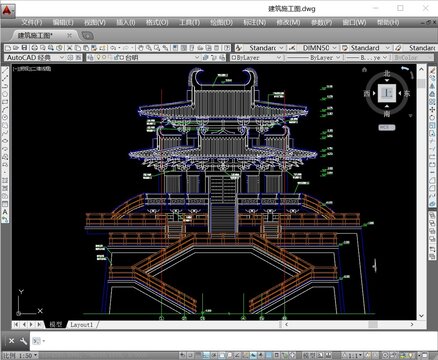The width and height of the screenshot is (438, 360).
Task: Click the Plot printer icon
Action: coord(34,48)
